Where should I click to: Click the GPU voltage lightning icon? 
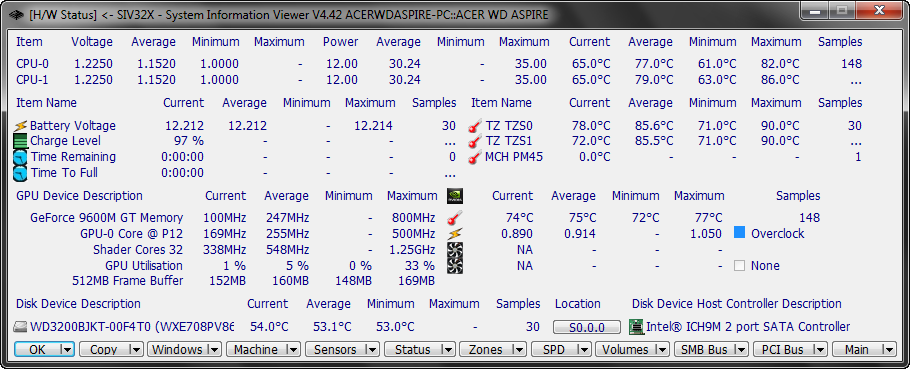[455, 233]
